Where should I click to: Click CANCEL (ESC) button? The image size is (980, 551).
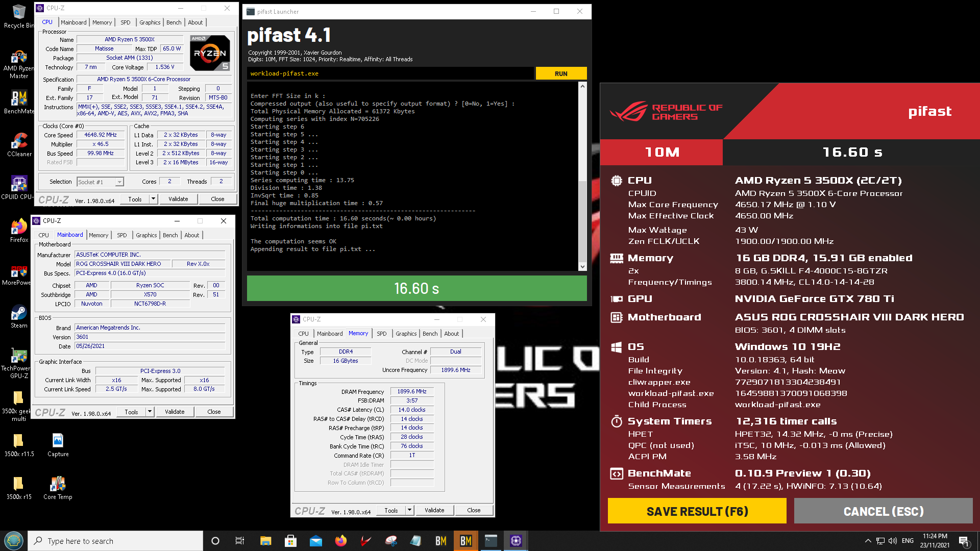click(884, 511)
